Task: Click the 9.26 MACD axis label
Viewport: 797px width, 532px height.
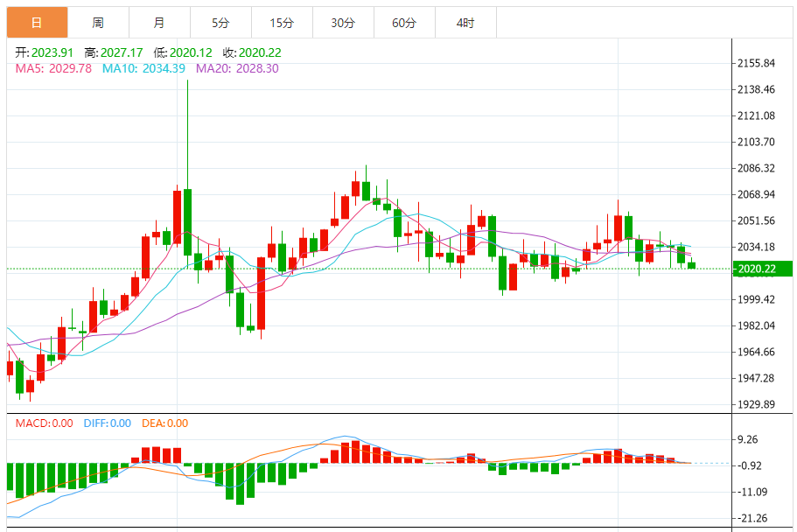Action: point(748,439)
